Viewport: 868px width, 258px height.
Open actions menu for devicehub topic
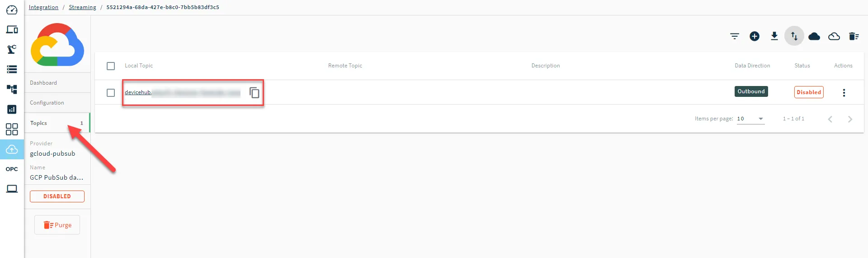pos(844,92)
